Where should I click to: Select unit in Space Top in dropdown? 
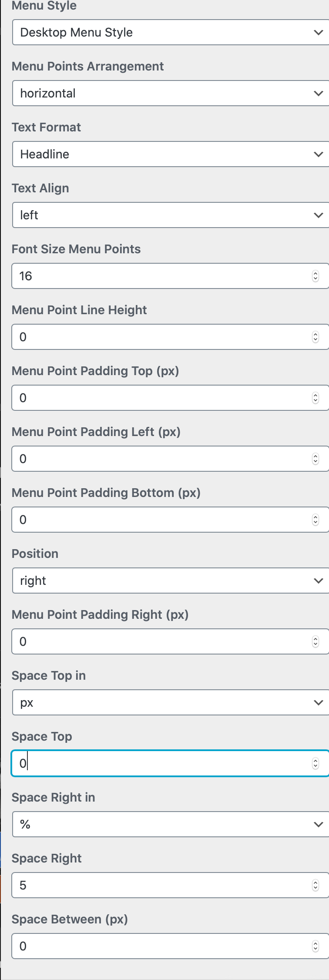(170, 702)
